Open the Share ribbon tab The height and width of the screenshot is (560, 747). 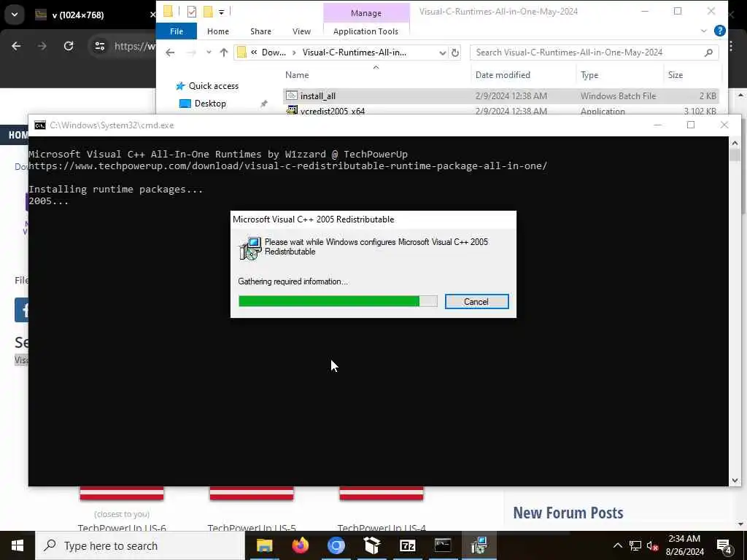260,31
